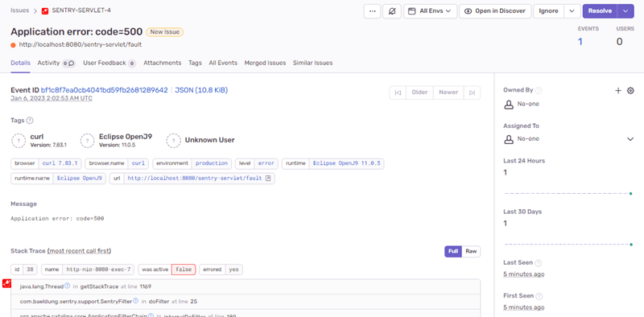Open the Similar Issues tab

coord(312,63)
